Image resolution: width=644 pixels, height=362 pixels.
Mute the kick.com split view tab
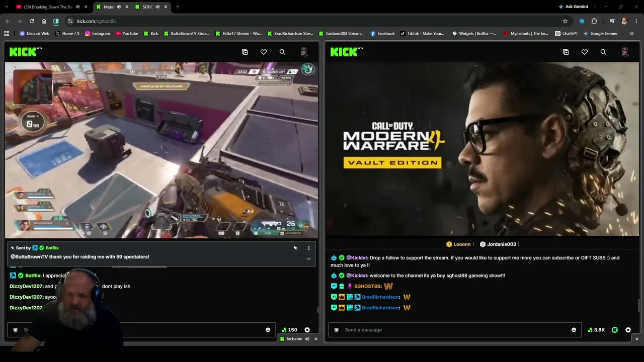point(307,339)
